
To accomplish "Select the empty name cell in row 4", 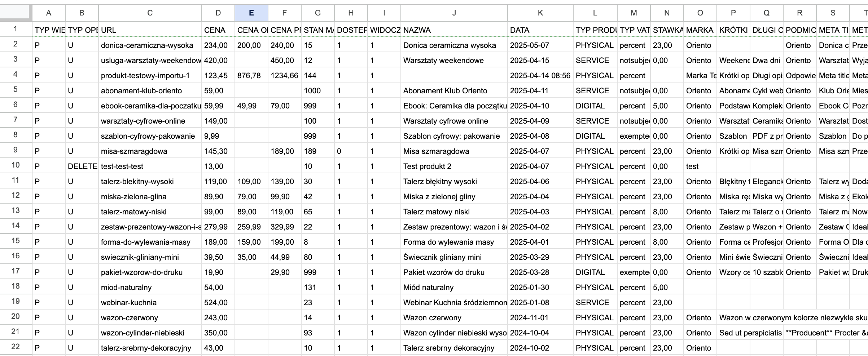I will (x=454, y=76).
